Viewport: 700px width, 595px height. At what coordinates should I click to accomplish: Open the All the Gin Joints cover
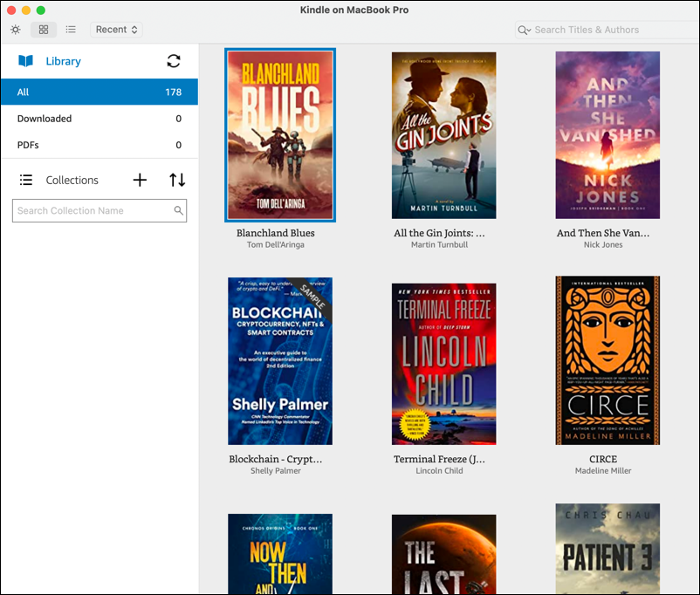(443, 135)
